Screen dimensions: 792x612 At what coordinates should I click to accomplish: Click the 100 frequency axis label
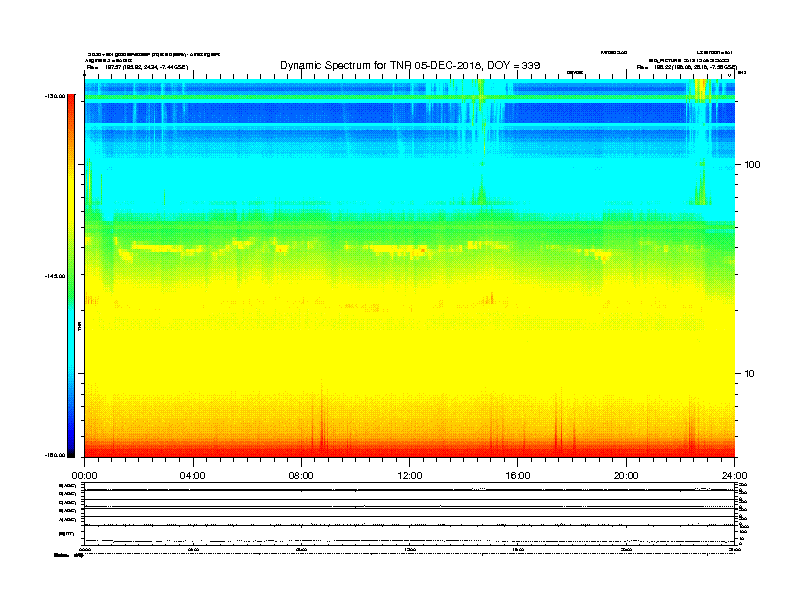752,165
